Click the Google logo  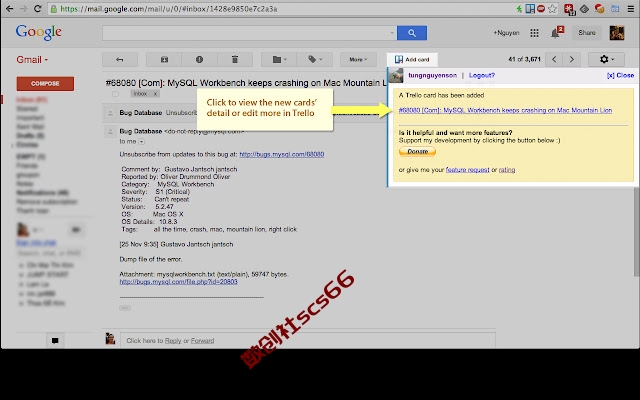(39, 32)
